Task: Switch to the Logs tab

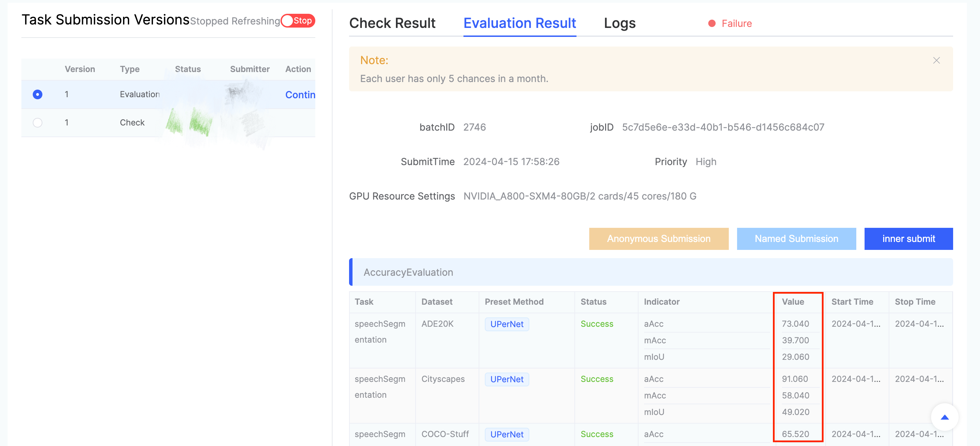Action: click(619, 23)
